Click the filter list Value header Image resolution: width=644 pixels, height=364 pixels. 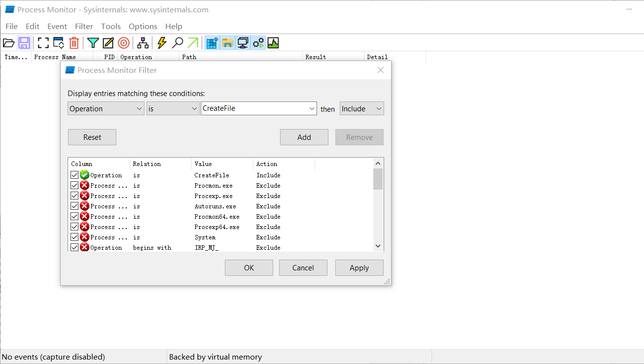[x=222, y=164]
